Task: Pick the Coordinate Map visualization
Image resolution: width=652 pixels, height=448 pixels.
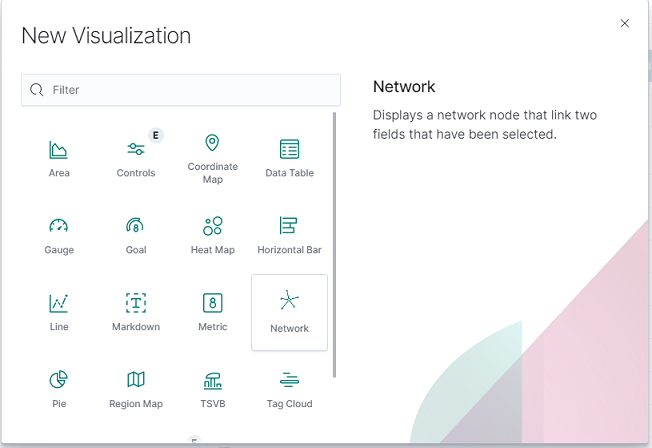Action: click(212, 158)
